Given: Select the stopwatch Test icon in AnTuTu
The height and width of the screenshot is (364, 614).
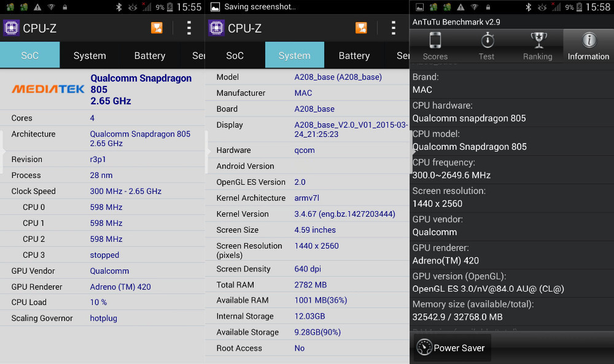Looking at the screenshot, I should [486, 41].
